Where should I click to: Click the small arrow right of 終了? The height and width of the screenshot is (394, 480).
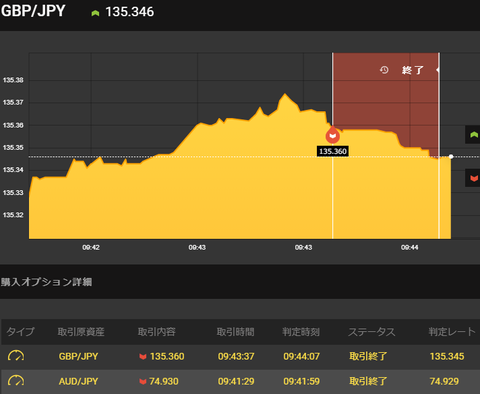pyautogui.click(x=438, y=70)
